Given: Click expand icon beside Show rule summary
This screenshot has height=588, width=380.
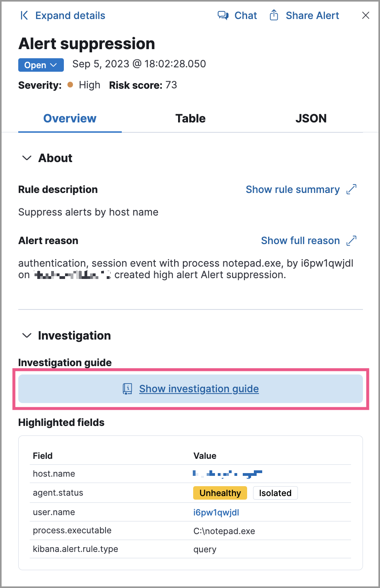Looking at the screenshot, I should [351, 189].
